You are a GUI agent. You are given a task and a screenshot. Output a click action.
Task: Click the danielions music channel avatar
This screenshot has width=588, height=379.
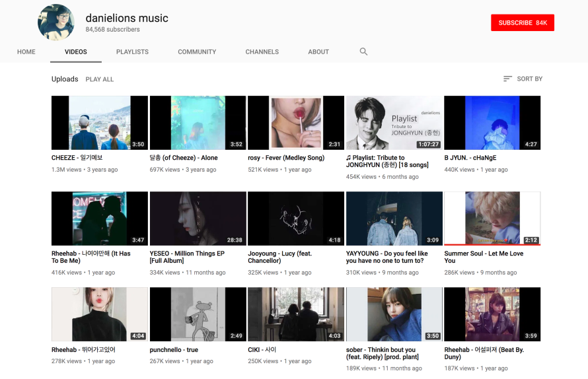coord(56,22)
